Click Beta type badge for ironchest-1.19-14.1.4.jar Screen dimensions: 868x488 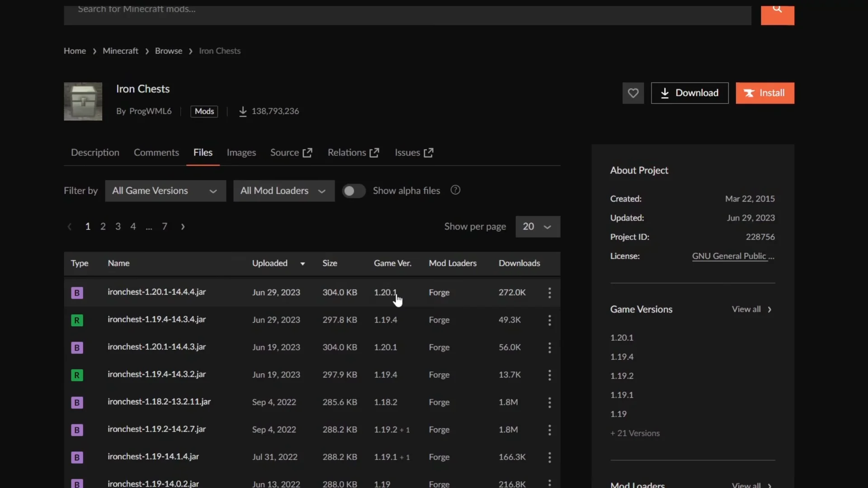click(77, 457)
